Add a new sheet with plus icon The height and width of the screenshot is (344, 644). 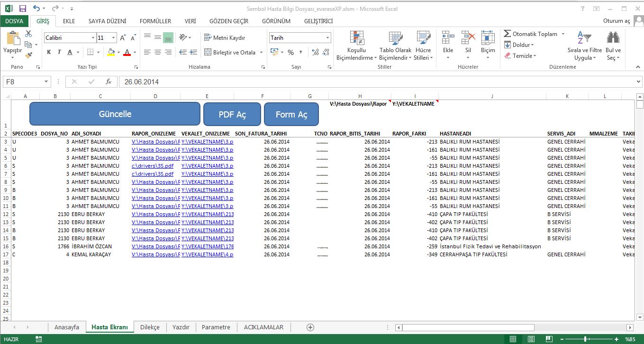(x=310, y=327)
